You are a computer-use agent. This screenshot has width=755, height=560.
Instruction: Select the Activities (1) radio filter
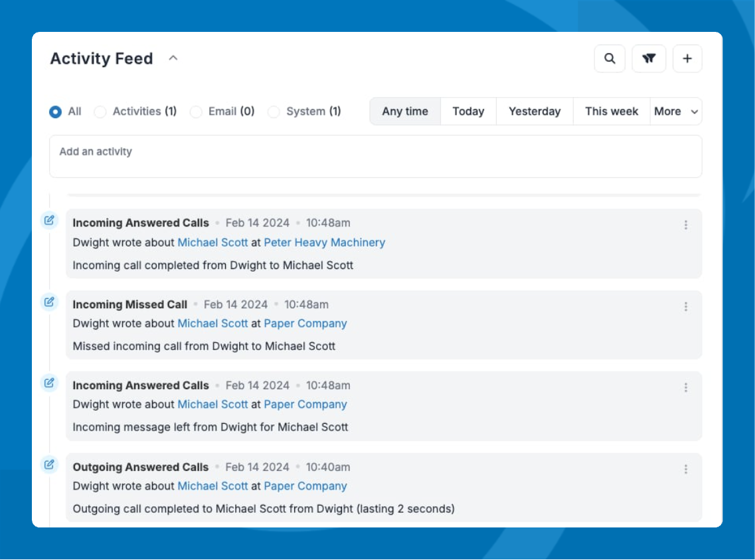(100, 112)
